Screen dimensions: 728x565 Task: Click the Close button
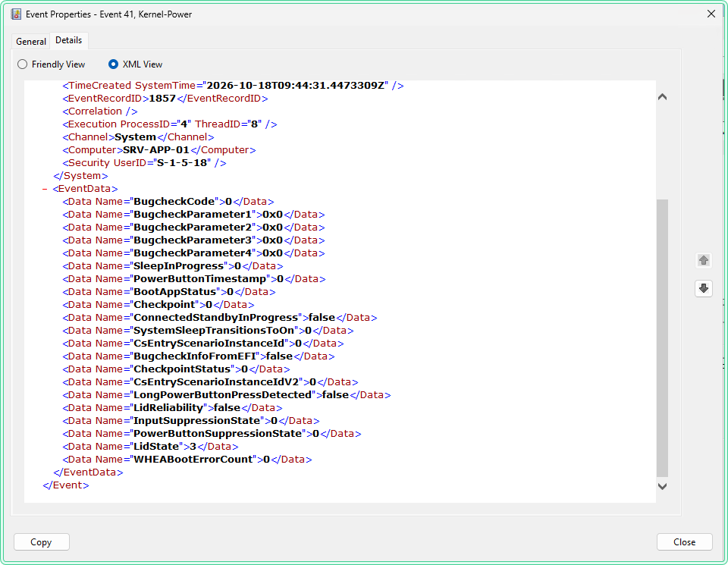684,541
